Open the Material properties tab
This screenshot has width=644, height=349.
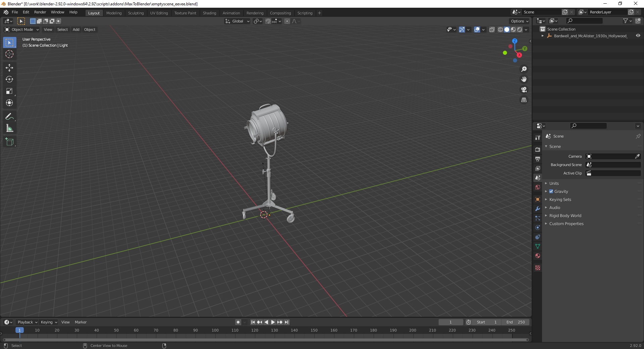coord(538,256)
